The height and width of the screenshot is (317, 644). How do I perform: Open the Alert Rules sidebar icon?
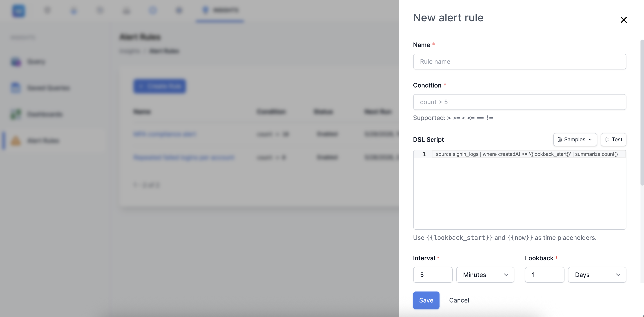[x=16, y=141]
